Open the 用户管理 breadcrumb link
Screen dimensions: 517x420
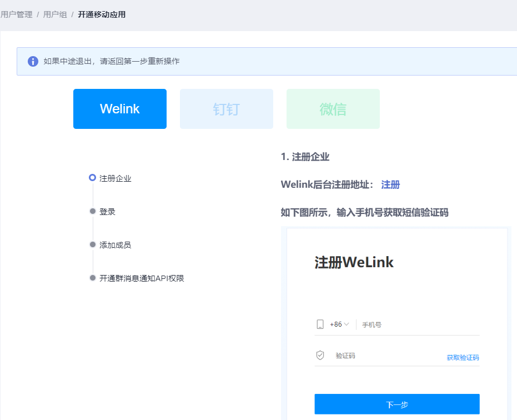click(x=17, y=14)
